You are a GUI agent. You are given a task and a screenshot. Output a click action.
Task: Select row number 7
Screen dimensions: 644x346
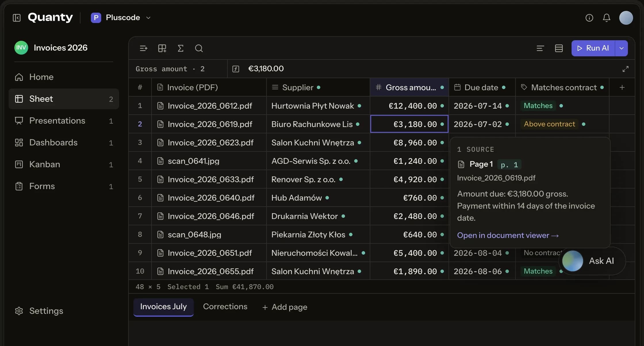[140, 216]
